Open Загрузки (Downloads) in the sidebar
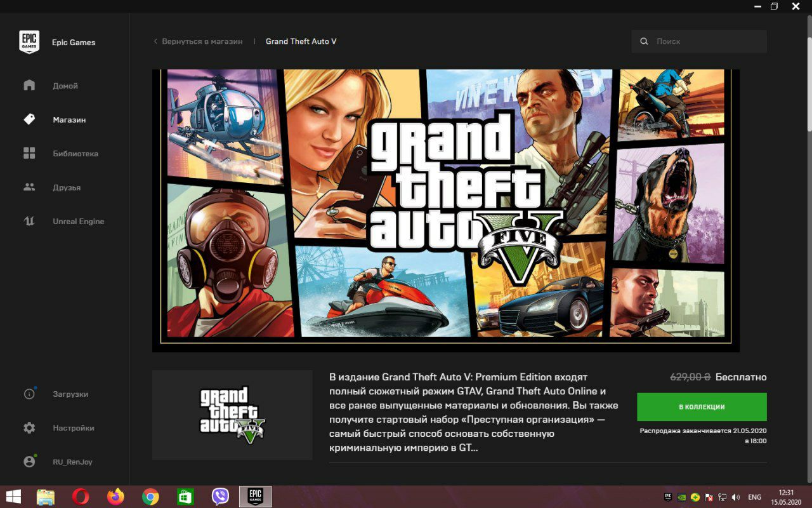This screenshot has width=812, height=508. pos(70,394)
